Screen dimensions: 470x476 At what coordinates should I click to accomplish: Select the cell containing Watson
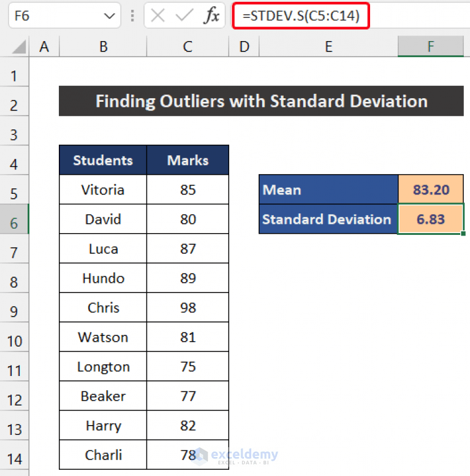point(103,337)
